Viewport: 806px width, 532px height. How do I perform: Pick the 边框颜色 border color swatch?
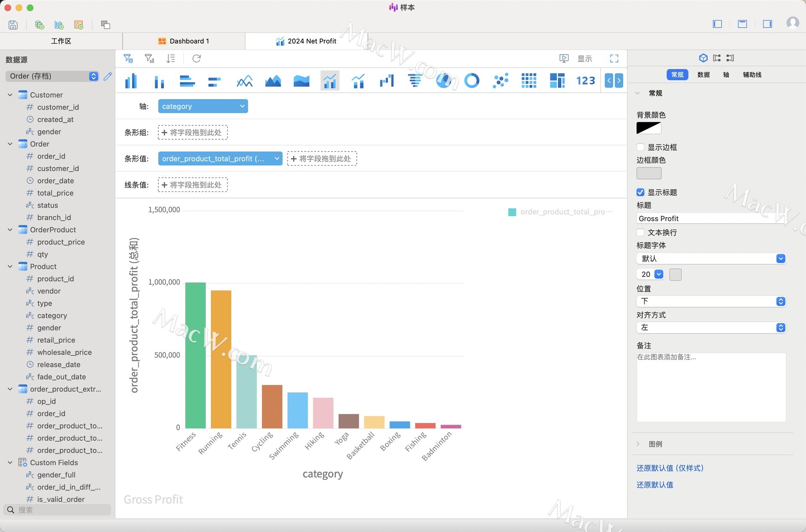(x=649, y=173)
